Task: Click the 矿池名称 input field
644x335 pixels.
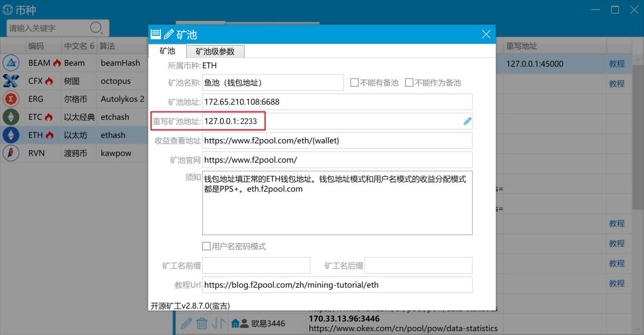Action: [273, 83]
